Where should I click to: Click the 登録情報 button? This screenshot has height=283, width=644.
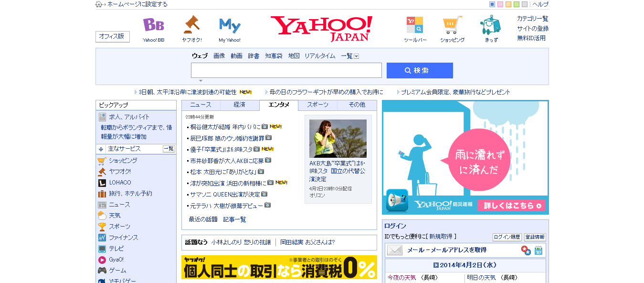click(x=535, y=237)
